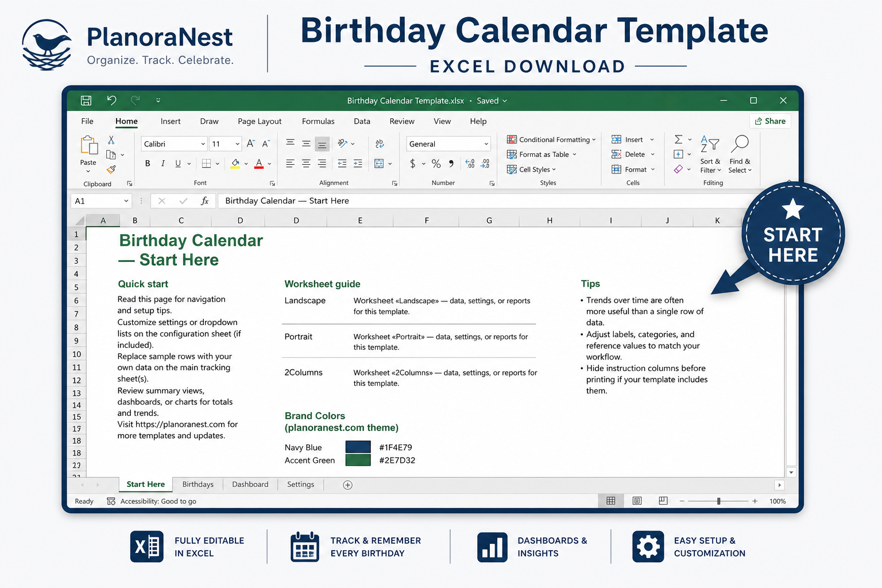
Task: Toggle Underline formatting
Action: coord(178,164)
